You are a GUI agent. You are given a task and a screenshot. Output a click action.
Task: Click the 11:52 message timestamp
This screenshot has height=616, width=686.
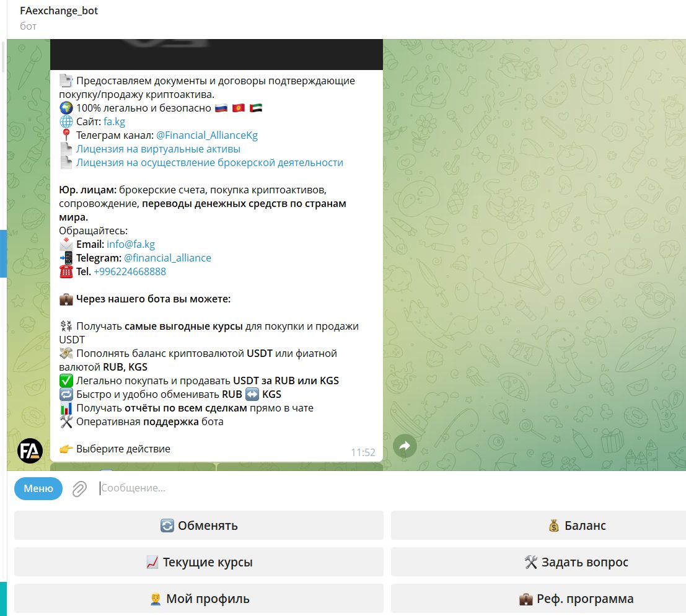coord(363,452)
